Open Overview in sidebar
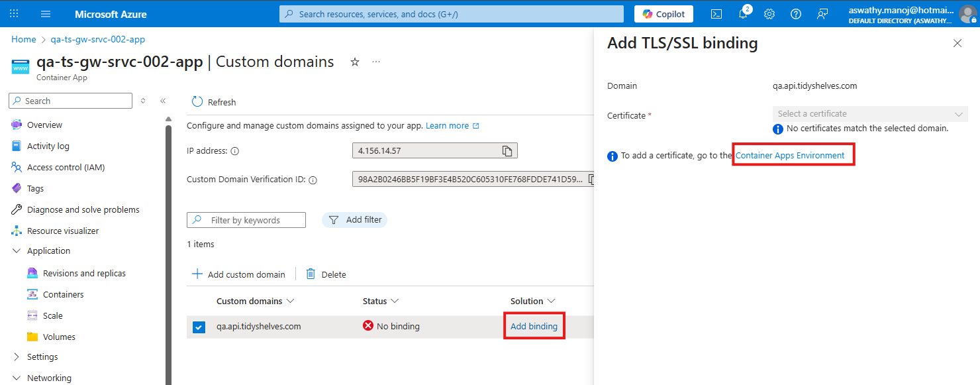 coord(44,125)
